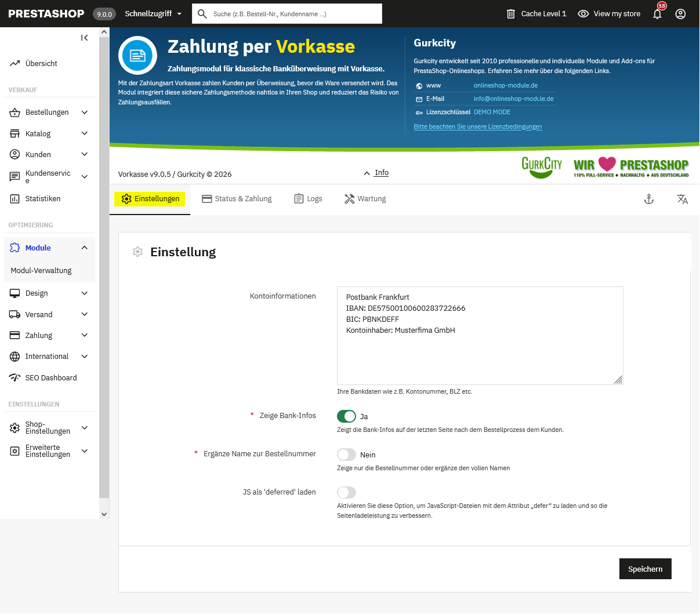700x614 pixels.
Task: Open notifications bell
Action: (x=657, y=13)
